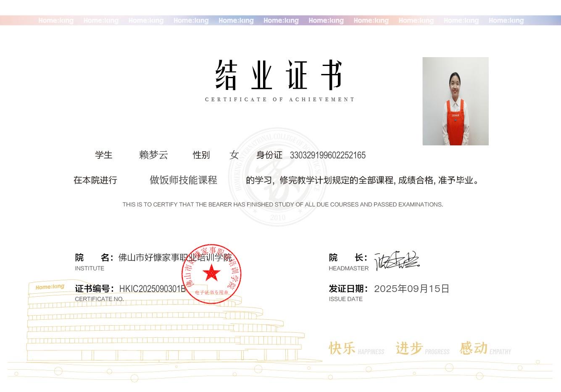Click the INSTITUTE caption
Viewport: 561px width, 392px height.
90,268
